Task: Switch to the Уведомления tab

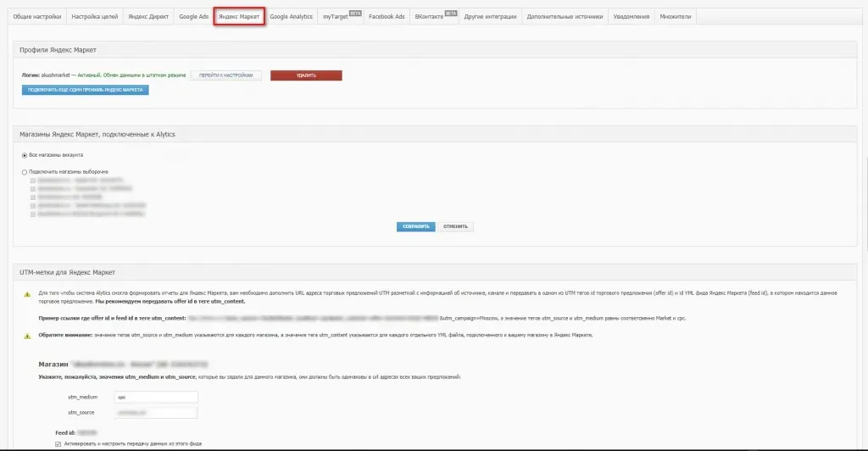Action: point(631,17)
